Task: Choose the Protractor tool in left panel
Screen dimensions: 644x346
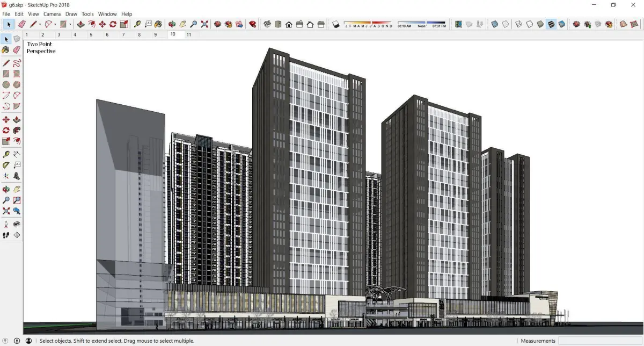Action: tap(6, 165)
